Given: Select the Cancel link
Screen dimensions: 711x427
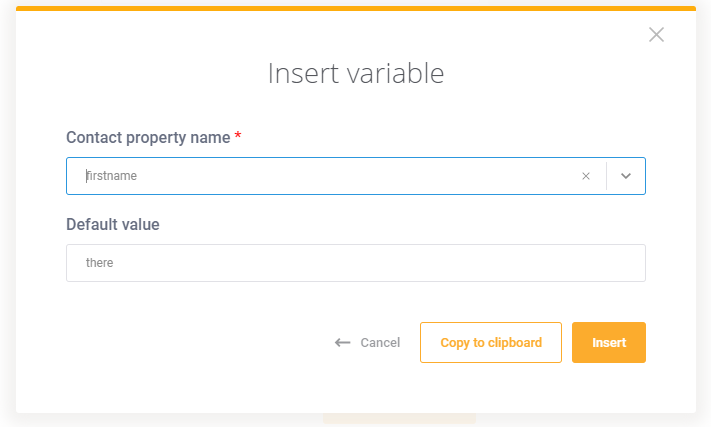Looking at the screenshot, I should (380, 343).
